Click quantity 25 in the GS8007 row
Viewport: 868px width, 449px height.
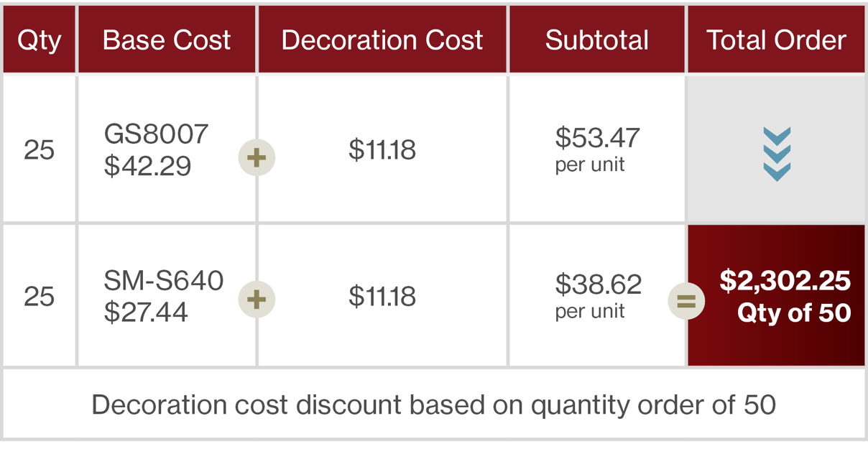click(x=39, y=149)
